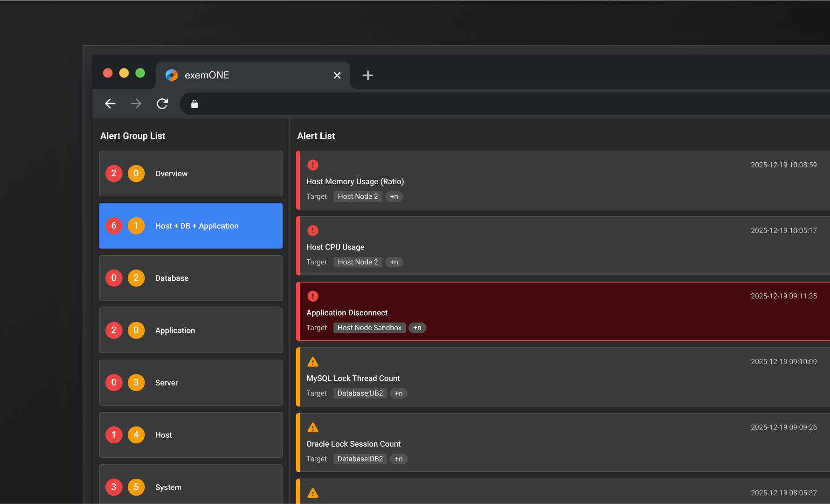The width and height of the screenshot is (830, 504).
Task: Reload the page with refresh icon
Action: click(x=162, y=104)
